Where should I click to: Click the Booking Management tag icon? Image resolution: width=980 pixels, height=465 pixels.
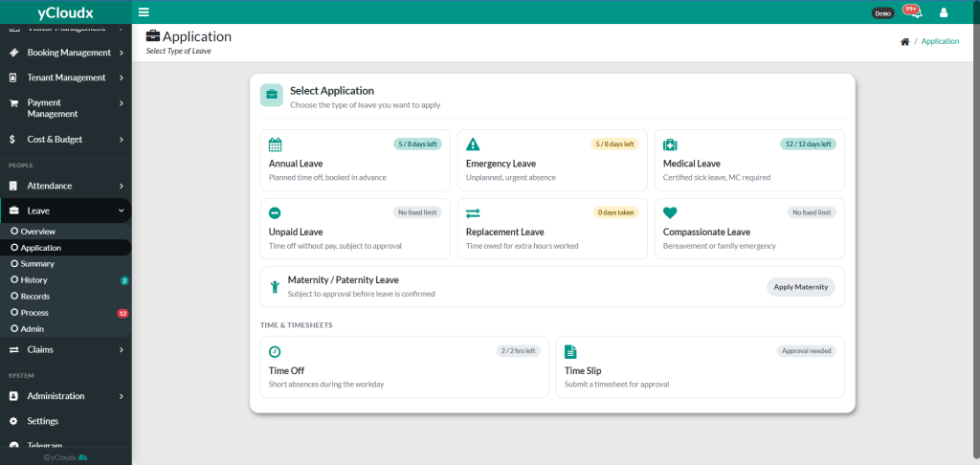[13, 54]
